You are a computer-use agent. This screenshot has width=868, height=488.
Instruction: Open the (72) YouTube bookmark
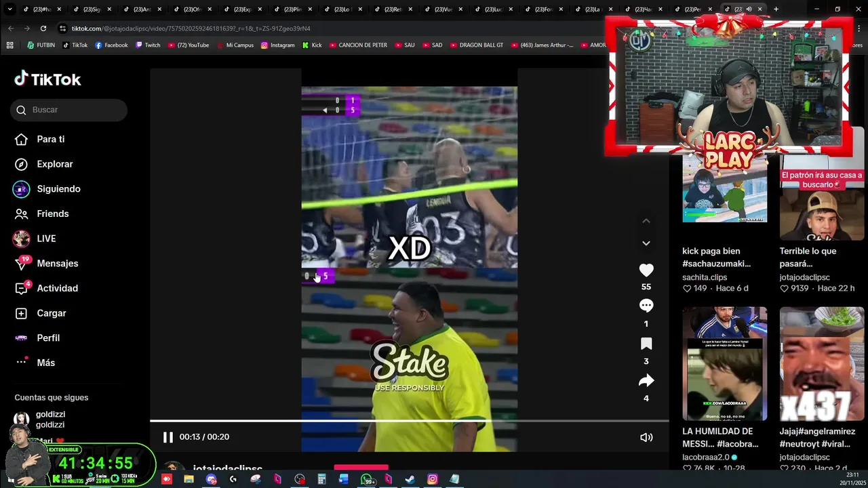pos(188,45)
